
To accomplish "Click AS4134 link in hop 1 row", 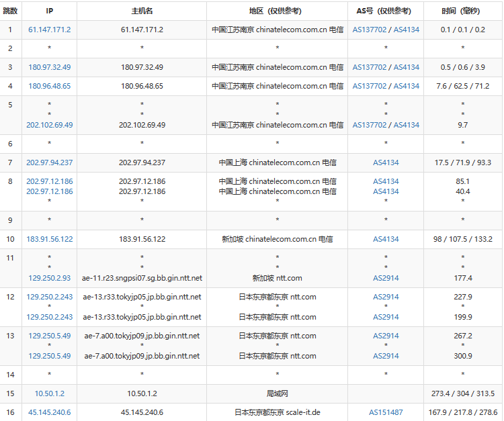I will click(407, 30).
